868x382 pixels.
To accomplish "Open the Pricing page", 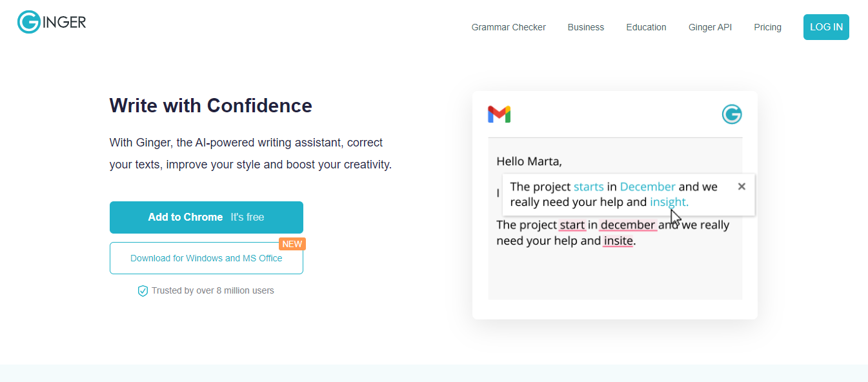I will click(767, 27).
